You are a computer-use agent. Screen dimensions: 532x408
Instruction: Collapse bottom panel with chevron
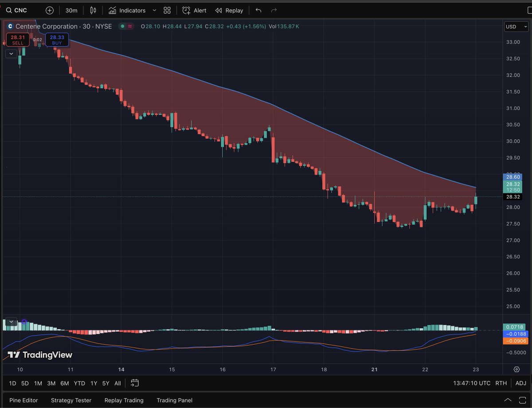(x=508, y=400)
